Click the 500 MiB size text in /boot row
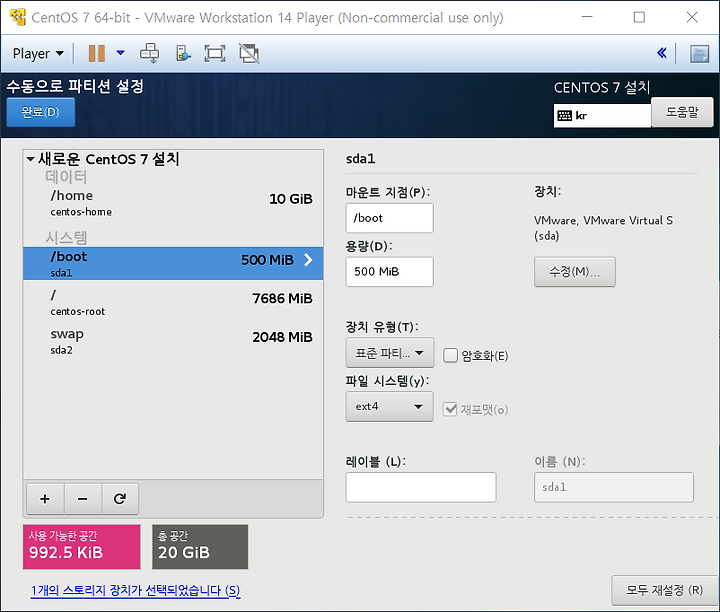The width and height of the screenshot is (720, 612). pyautogui.click(x=267, y=260)
